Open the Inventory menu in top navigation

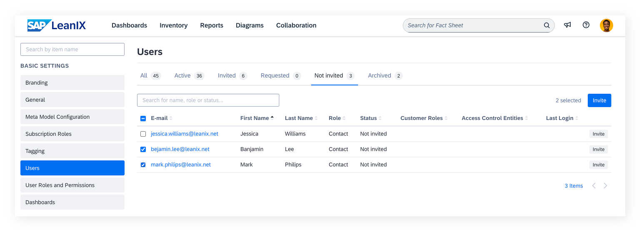click(x=173, y=25)
